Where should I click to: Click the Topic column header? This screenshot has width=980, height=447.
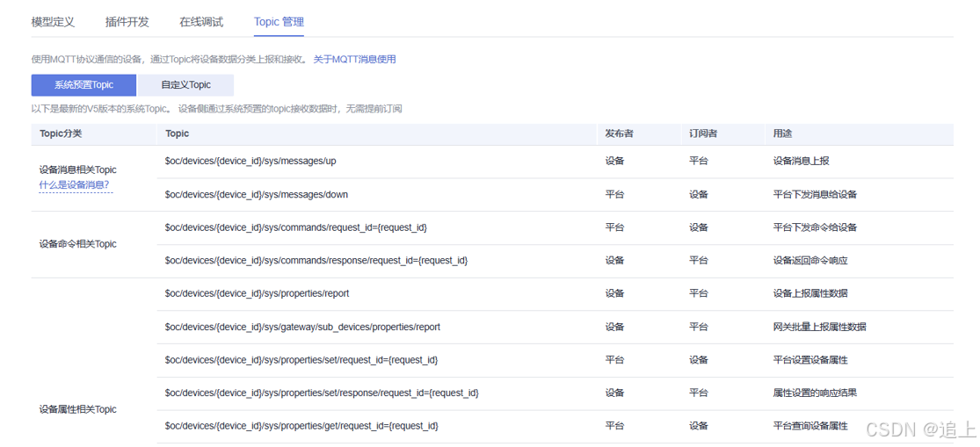pos(177,133)
